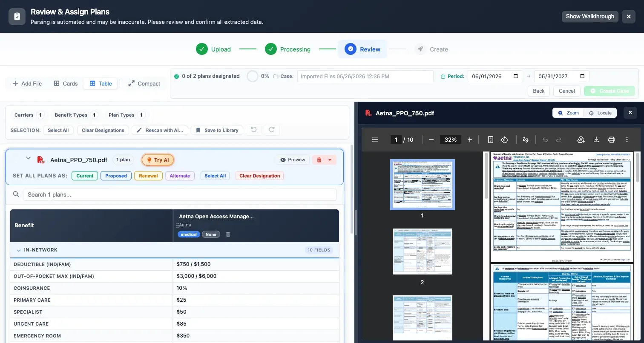The width and height of the screenshot is (644, 343).
Task: Open the PDF viewer sidebar menu icon
Action: coord(375,140)
